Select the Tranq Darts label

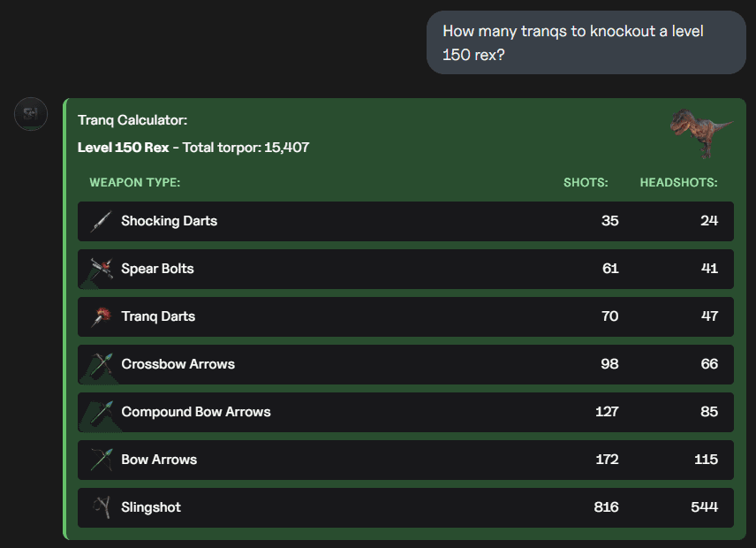coord(158,316)
